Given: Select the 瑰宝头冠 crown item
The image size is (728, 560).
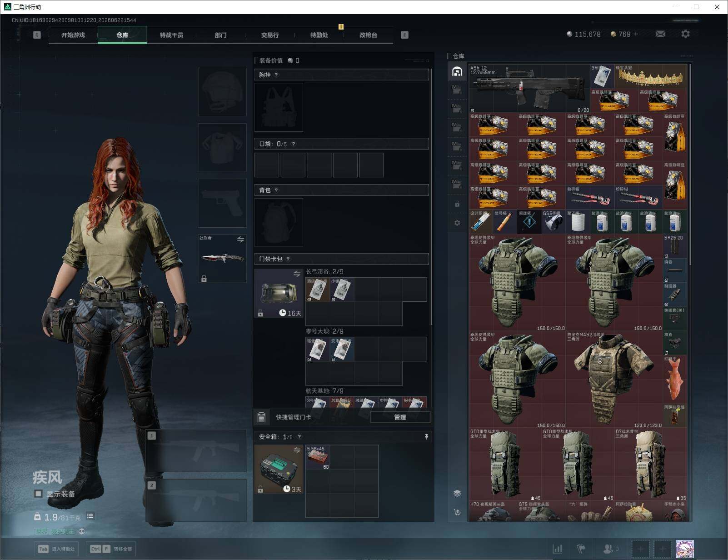Looking at the screenshot, I should (651, 76).
